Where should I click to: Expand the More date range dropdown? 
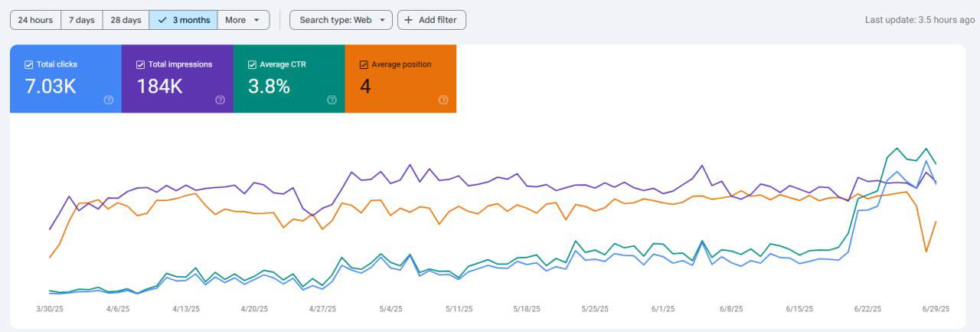point(243,20)
